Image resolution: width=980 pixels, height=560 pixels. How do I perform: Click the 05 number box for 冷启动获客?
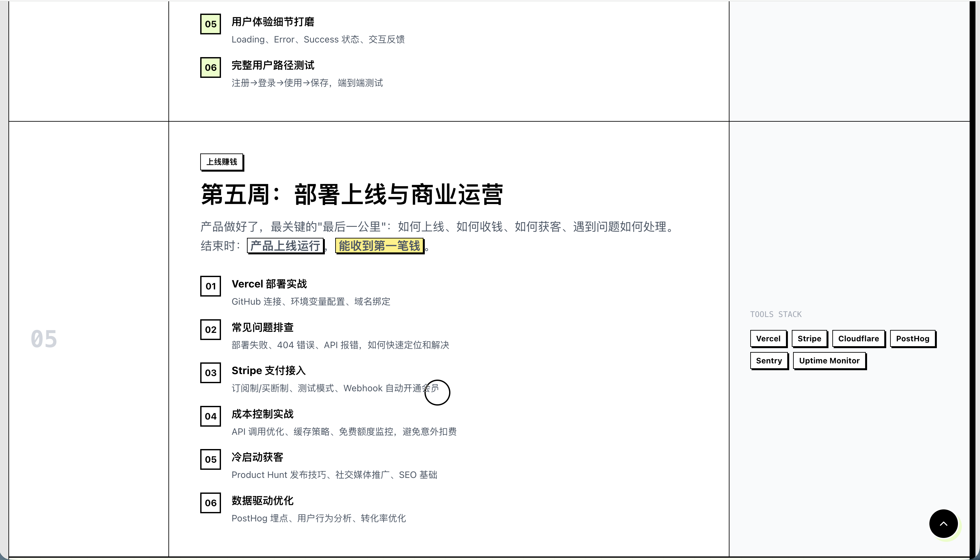tap(210, 459)
